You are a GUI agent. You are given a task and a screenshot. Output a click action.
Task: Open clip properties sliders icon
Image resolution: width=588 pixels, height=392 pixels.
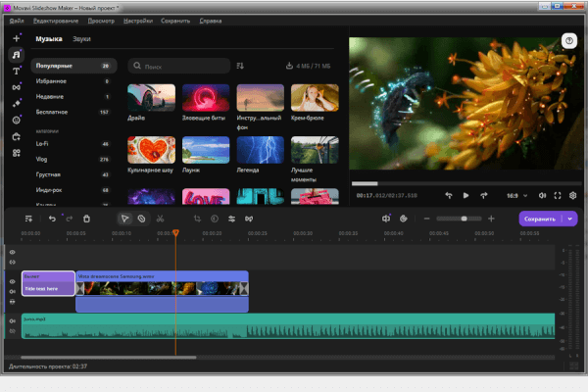(x=231, y=219)
